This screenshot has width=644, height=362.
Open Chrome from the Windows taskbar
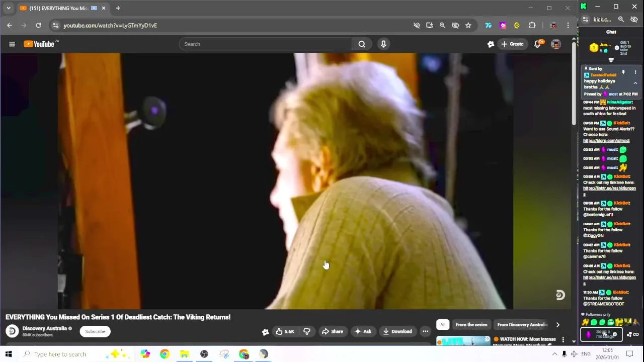165,354
